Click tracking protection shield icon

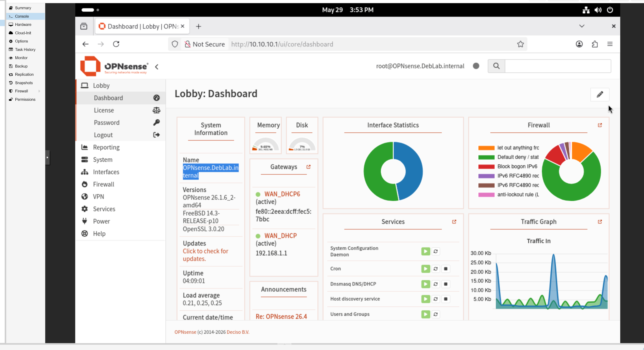tap(175, 44)
